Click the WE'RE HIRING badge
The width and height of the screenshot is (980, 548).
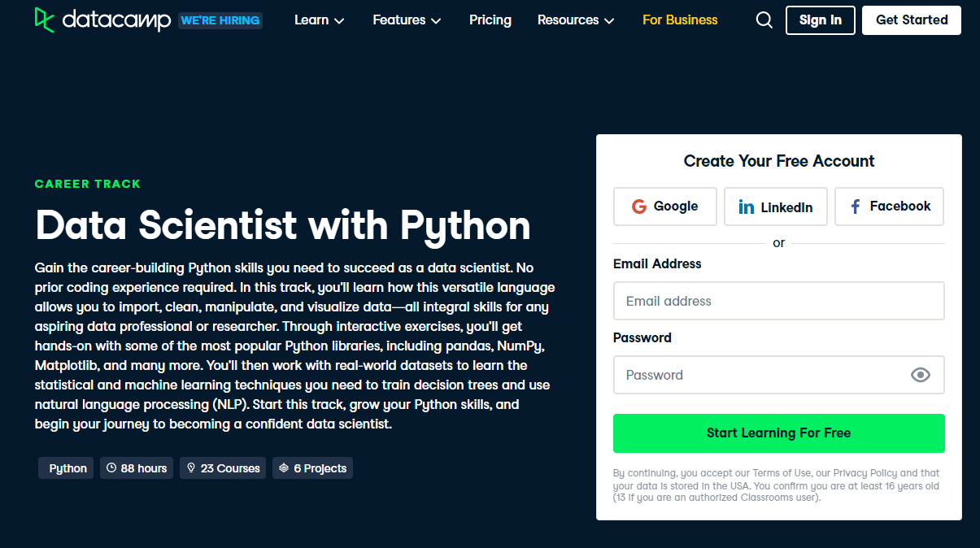point(220,20)
